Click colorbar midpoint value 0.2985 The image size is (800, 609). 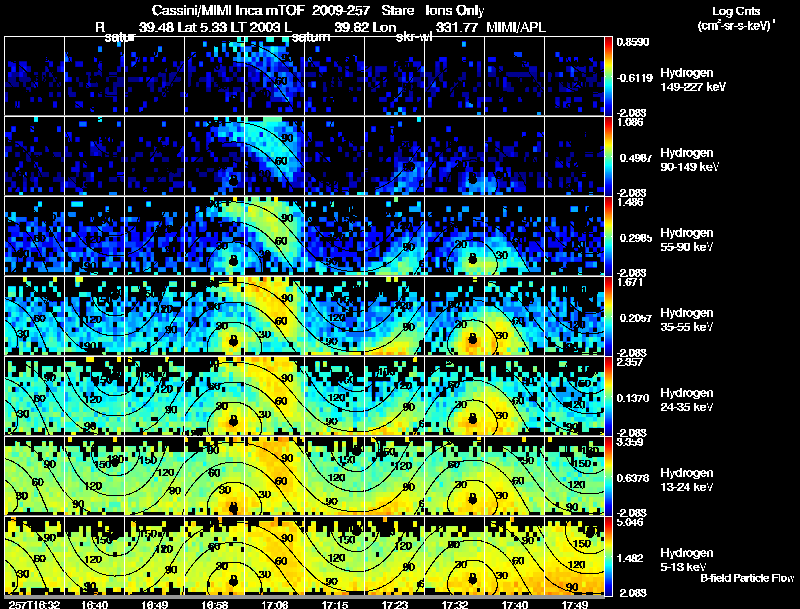635,238
